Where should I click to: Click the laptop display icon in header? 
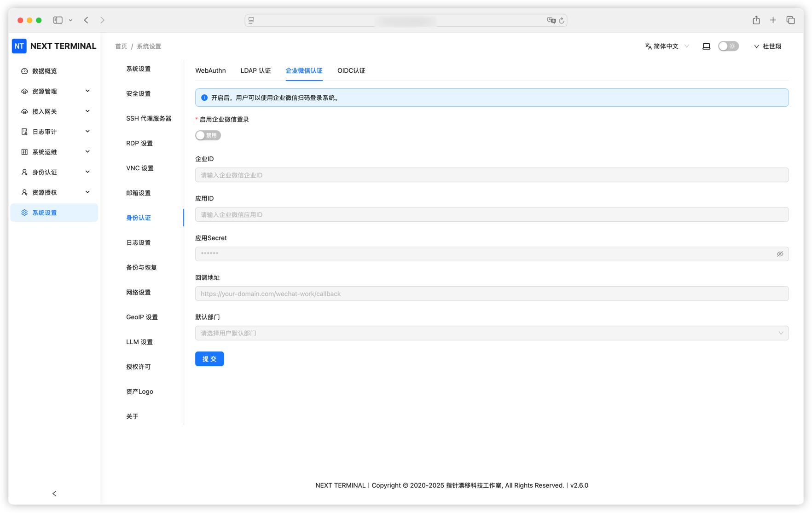pyautogui.click(x=706, y=46)
